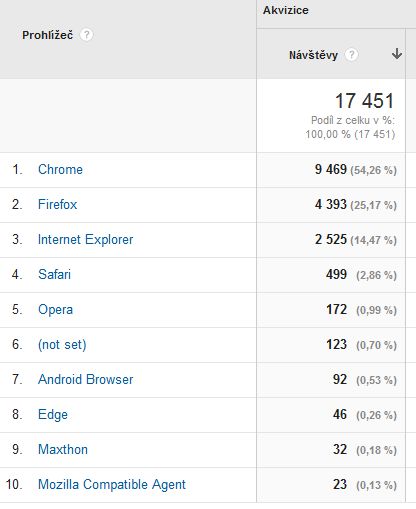
Task: Click the Firefox visits value 4 393
Action: click(331, 204)
